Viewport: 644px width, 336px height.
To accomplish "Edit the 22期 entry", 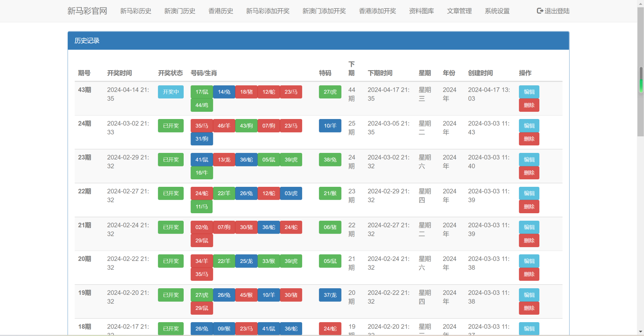I will pos(529,193).
